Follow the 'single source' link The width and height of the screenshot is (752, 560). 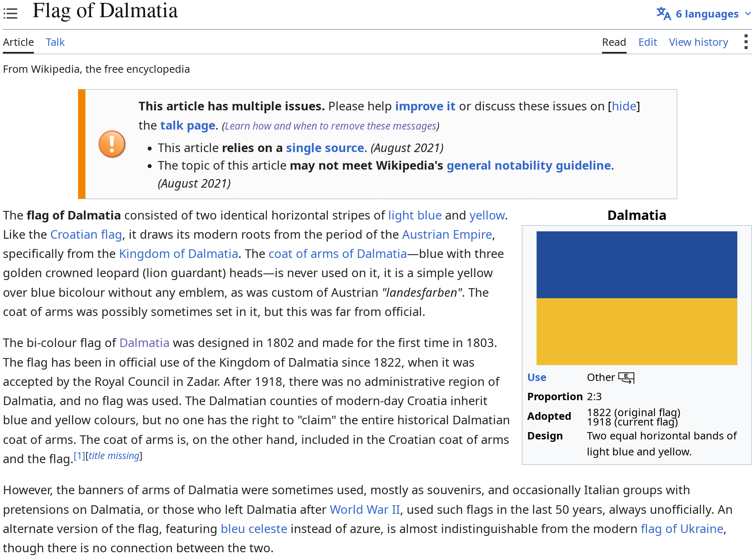tap(325, 148)
